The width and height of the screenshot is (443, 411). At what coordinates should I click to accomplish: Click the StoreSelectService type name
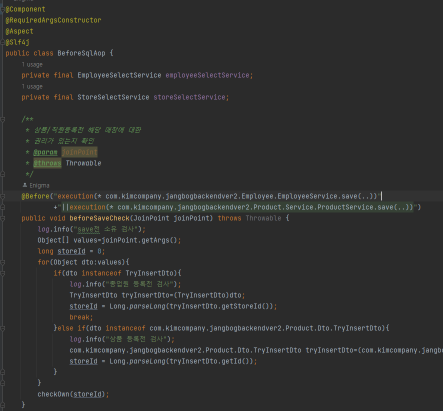coord(113,97)
